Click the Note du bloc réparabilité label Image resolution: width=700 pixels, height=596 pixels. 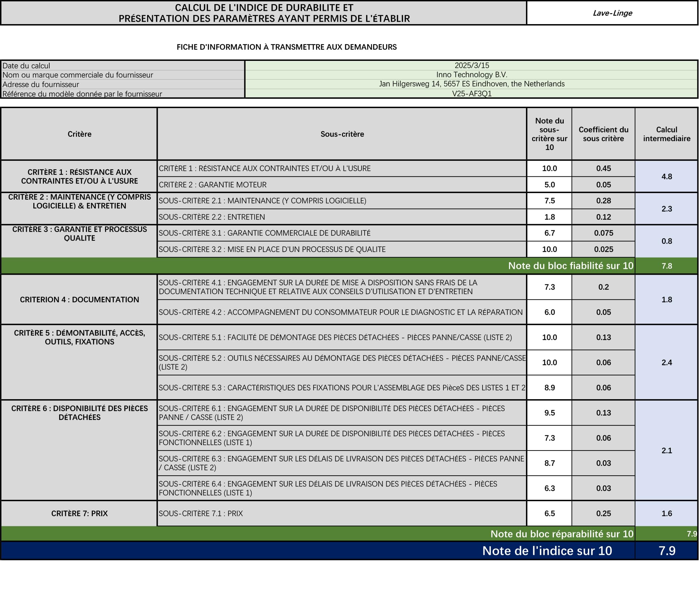point(562,534)
